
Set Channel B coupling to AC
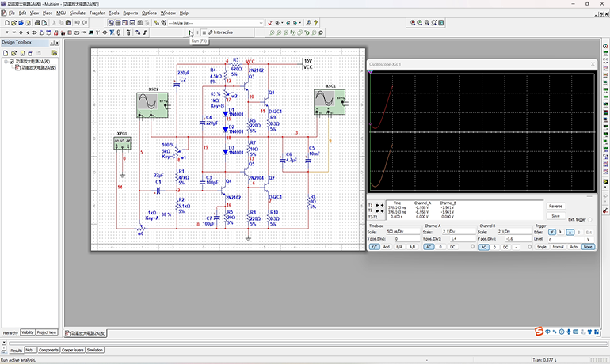click(x=483, y=247)
